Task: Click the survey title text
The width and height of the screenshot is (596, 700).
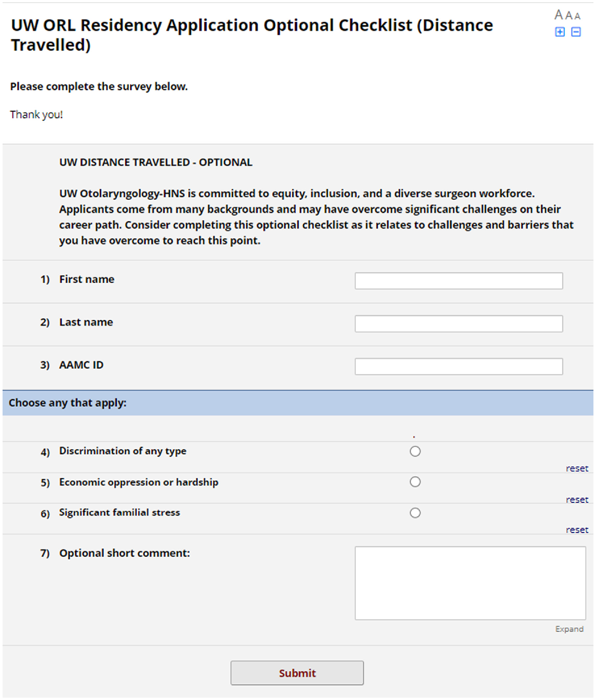Action: [x=252, y=35]
